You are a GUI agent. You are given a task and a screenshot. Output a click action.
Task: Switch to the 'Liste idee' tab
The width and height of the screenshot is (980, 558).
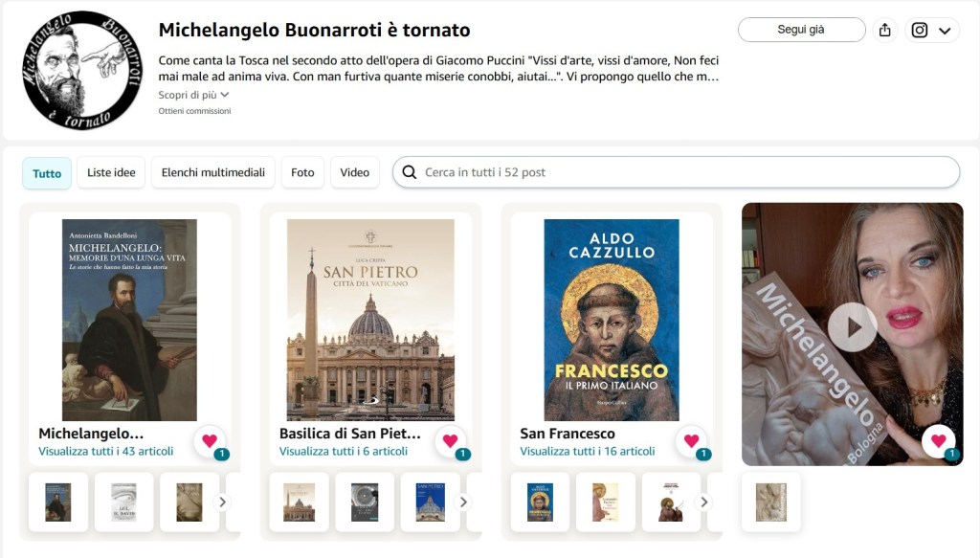click(111, 172)
